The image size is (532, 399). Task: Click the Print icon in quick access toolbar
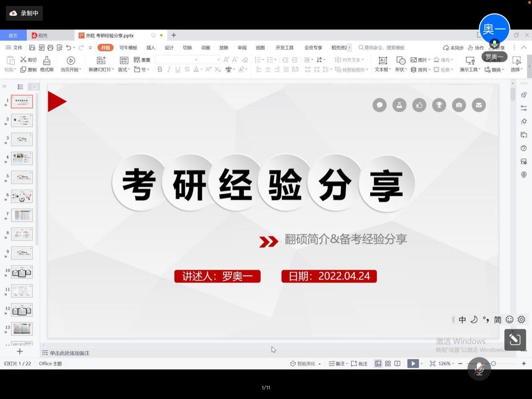[x=50, y=48]
